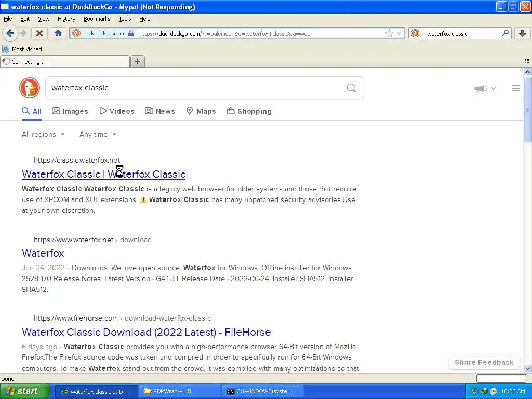Click the first system tray icon

click(x=474, y=391)
